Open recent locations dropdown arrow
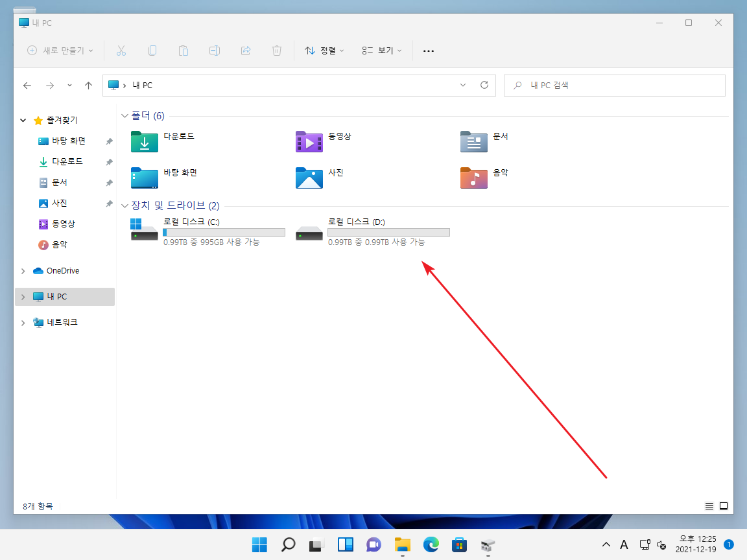This screenshot has width=747, height=560. point(69,86)
